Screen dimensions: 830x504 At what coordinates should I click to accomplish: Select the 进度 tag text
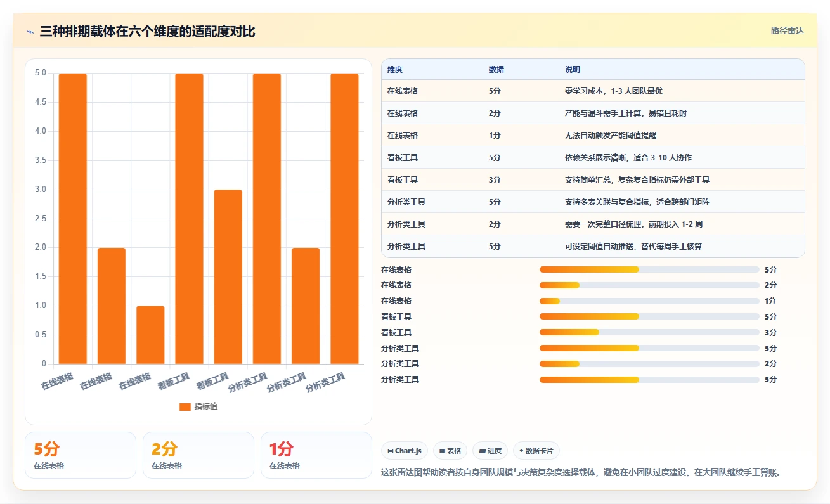tap(495, 451)
